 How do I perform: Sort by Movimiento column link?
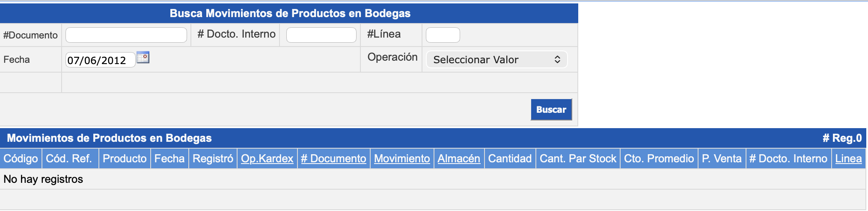point(402,159)
